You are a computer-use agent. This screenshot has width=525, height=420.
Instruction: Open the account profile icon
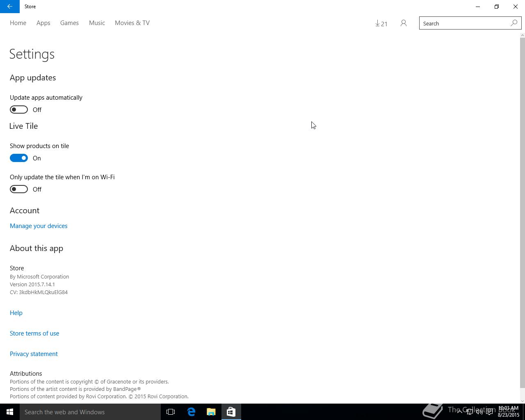click(404, 23)
